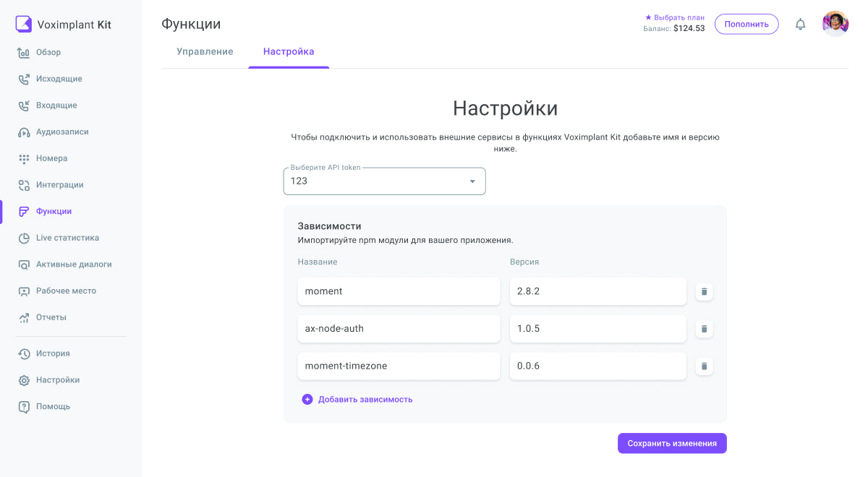Click the Настройки main heading
The image size is (868, 477).
505,108
